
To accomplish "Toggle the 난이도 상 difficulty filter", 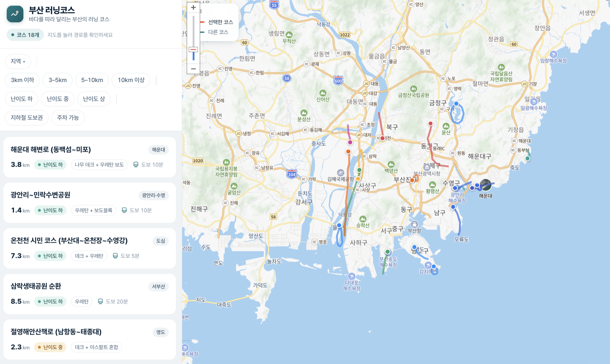I will click(x=94, y=99).
